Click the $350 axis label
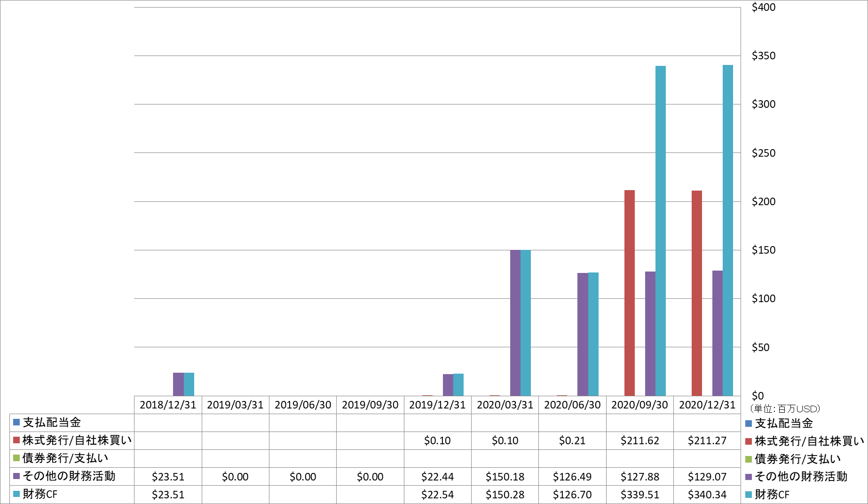 [764, 56]
